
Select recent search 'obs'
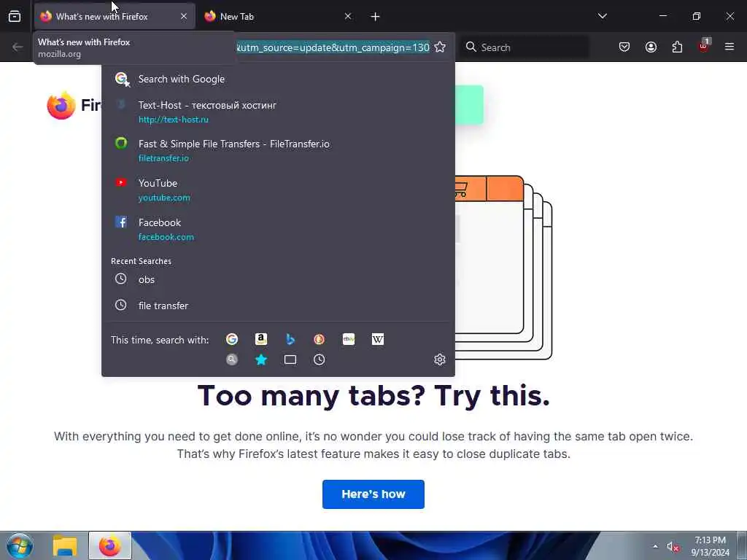pos(278,279)
